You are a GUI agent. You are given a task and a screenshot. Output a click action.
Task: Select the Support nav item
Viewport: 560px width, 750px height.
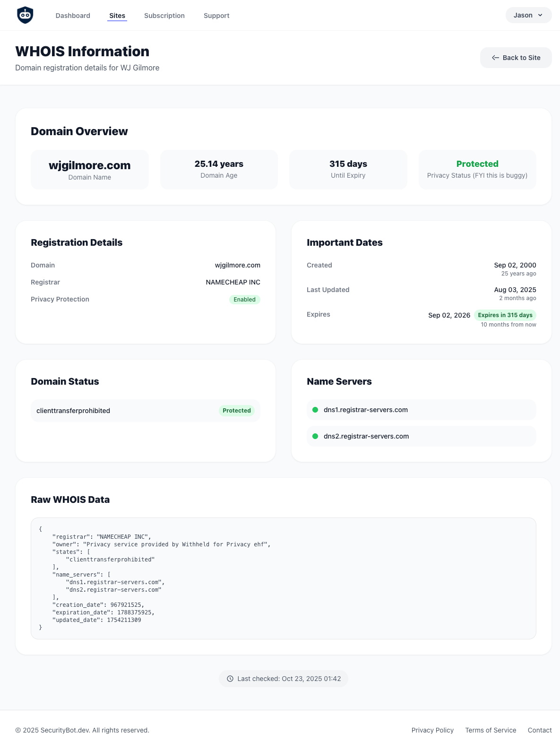pos(216,15)
